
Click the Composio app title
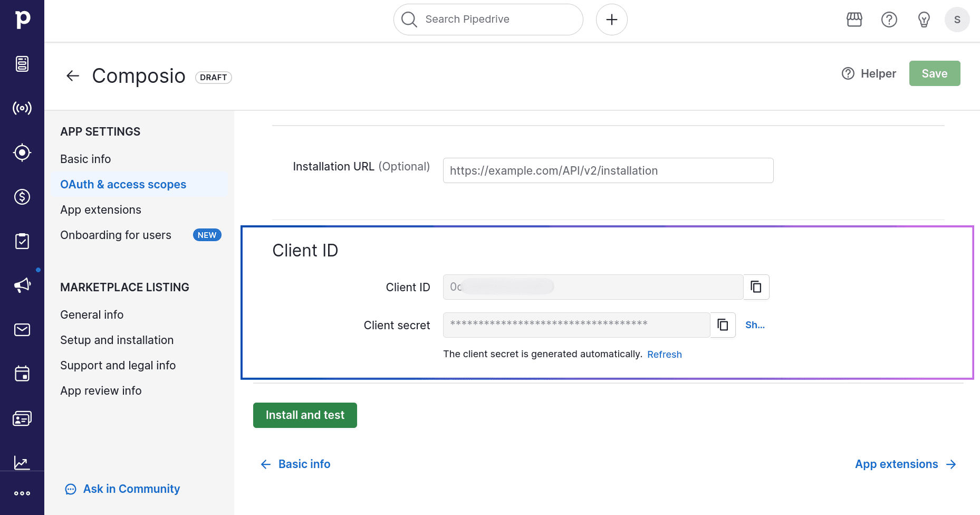pyautogui.click(x=139, y=76)
